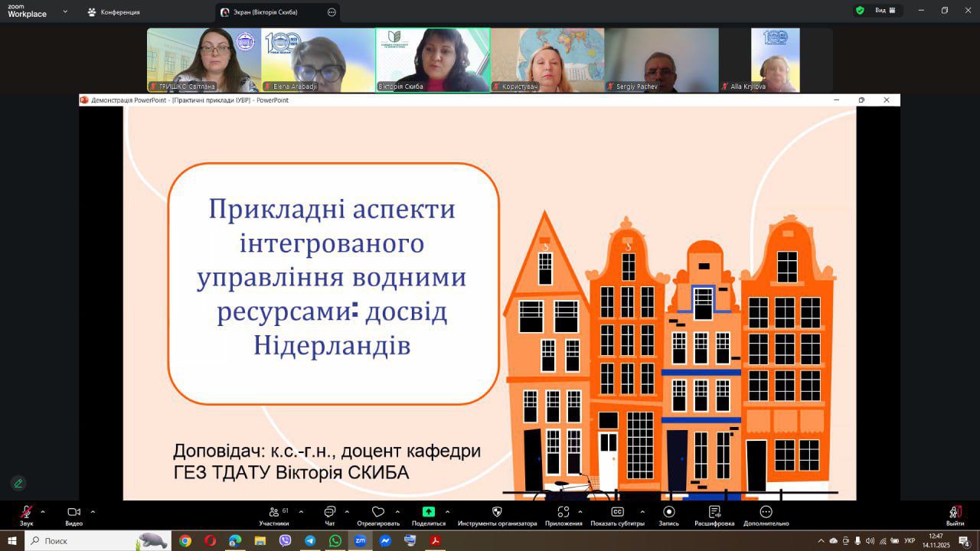Viewport: 980px width, 551px height.
Task: Open the Расшифровка transcript button
Action: coord(714,516)
